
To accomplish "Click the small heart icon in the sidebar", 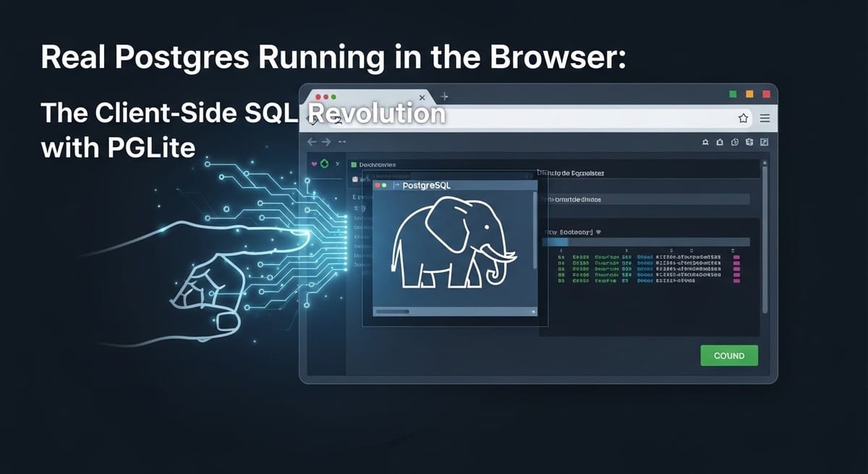I will coord(313,164).
